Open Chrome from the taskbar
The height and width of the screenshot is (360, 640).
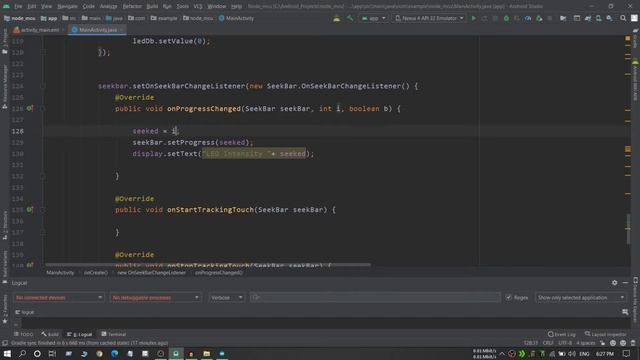click(99, 353)
